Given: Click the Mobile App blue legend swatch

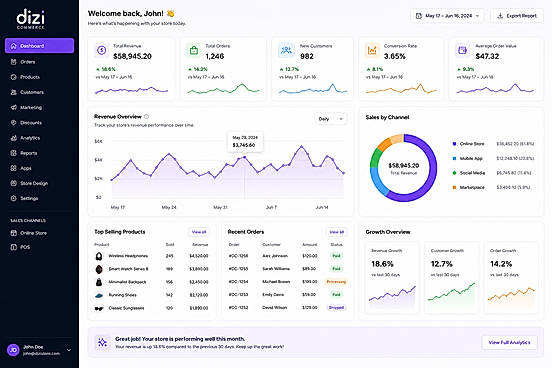Looking at the screenshot, I should 454,158.
